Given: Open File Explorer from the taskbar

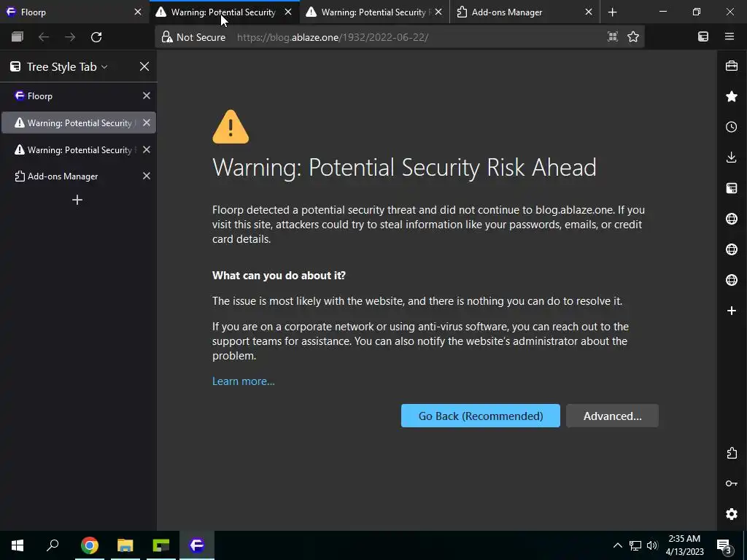Looking at the screenshot, I should [125, 545].
